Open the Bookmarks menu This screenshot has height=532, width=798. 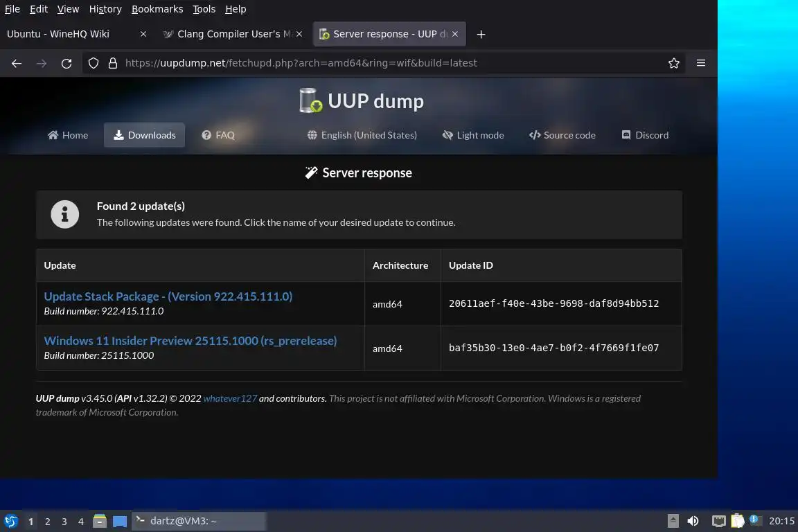pos(157,9)
